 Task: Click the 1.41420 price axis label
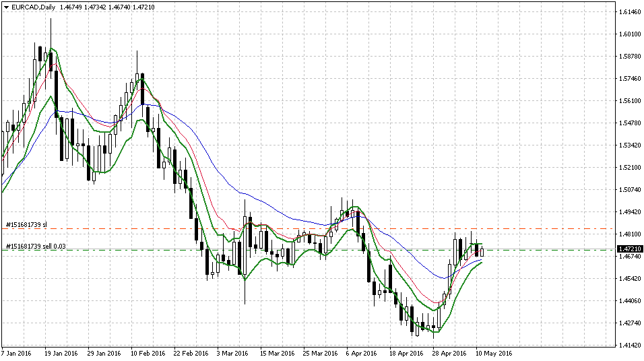click(630, 345)
